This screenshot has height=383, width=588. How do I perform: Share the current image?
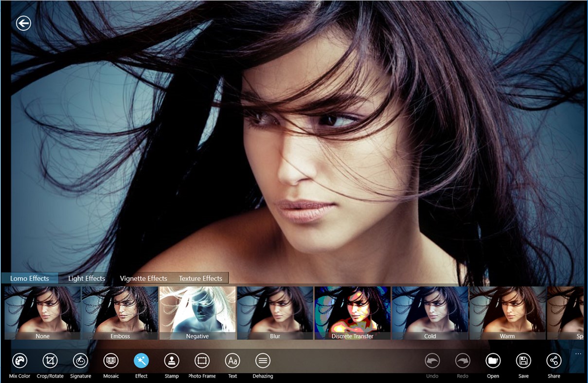point(554,362)
